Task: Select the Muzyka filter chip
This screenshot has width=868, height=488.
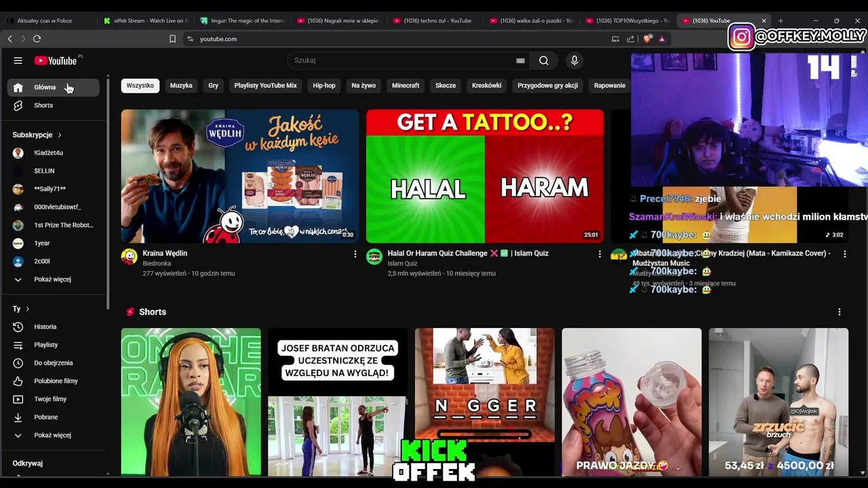Action: [x=181, y=85]
